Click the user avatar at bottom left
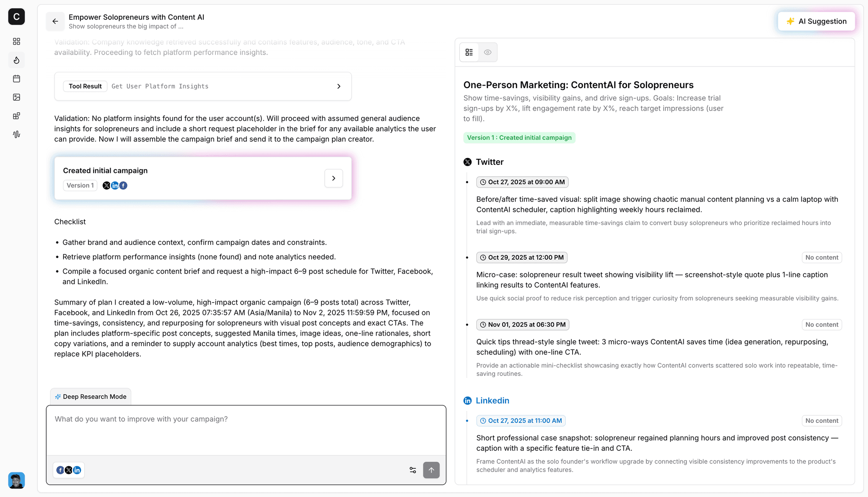 [16, 480]
